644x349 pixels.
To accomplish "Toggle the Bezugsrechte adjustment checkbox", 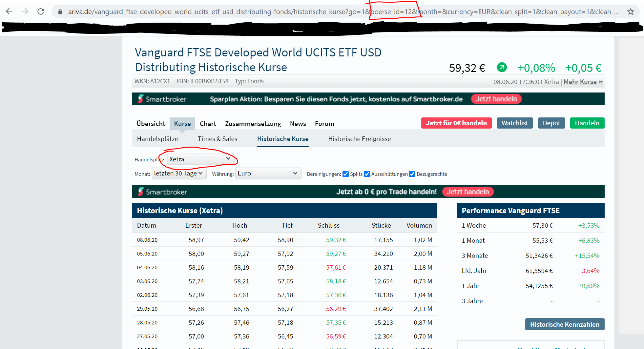I will pos(412,174).
